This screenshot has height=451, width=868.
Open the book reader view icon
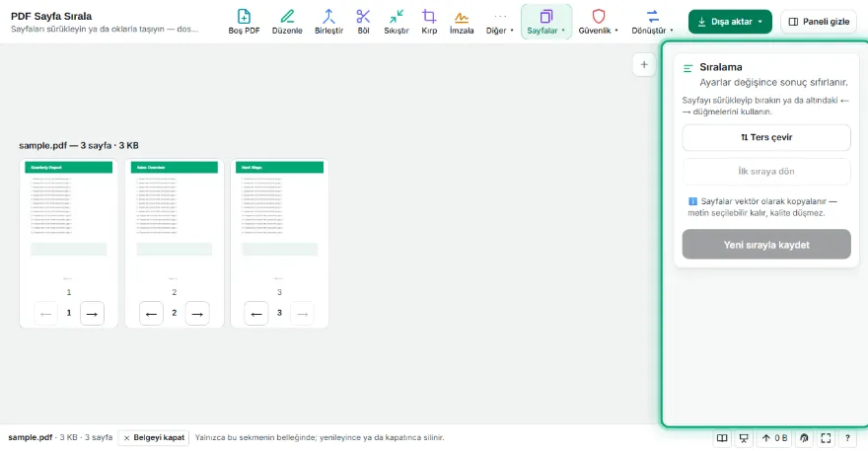[722, 438]
